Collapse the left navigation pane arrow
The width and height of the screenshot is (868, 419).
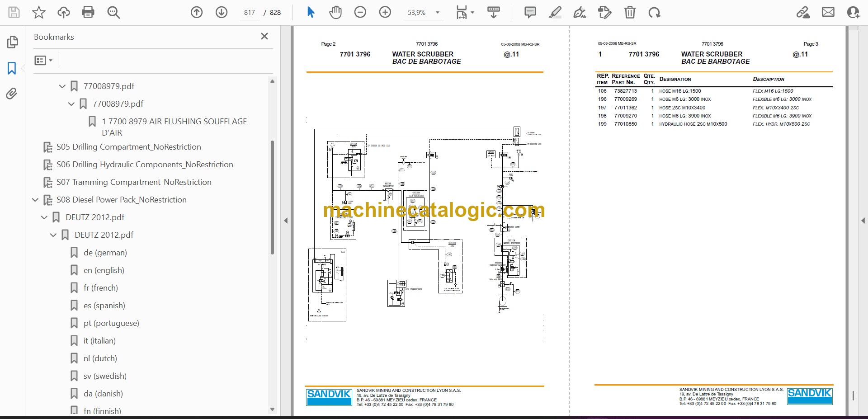tap(286, 221)
